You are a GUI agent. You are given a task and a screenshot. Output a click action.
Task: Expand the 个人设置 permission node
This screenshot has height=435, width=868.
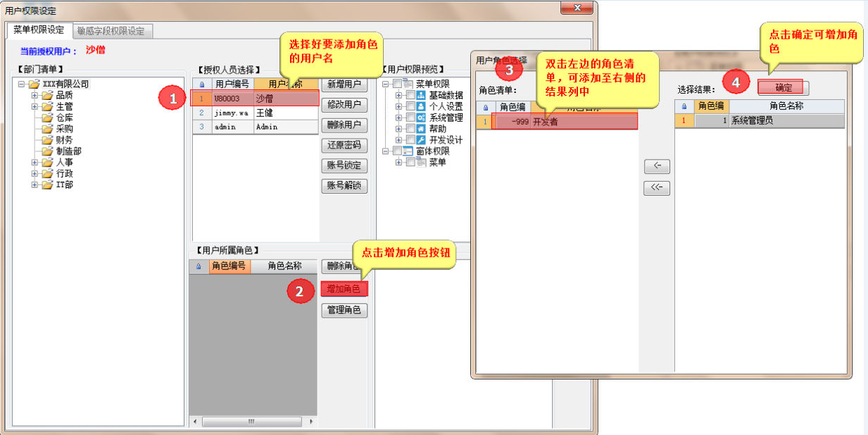400,107
